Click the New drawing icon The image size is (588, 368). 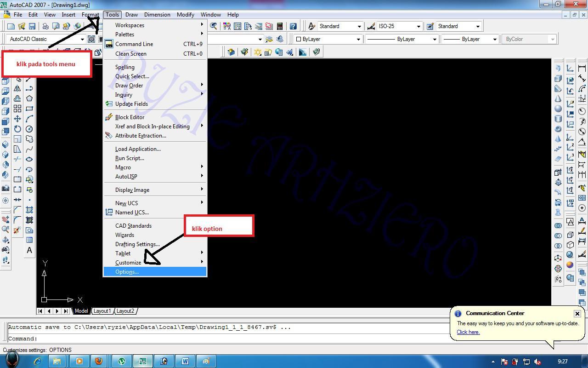(11, 27)
